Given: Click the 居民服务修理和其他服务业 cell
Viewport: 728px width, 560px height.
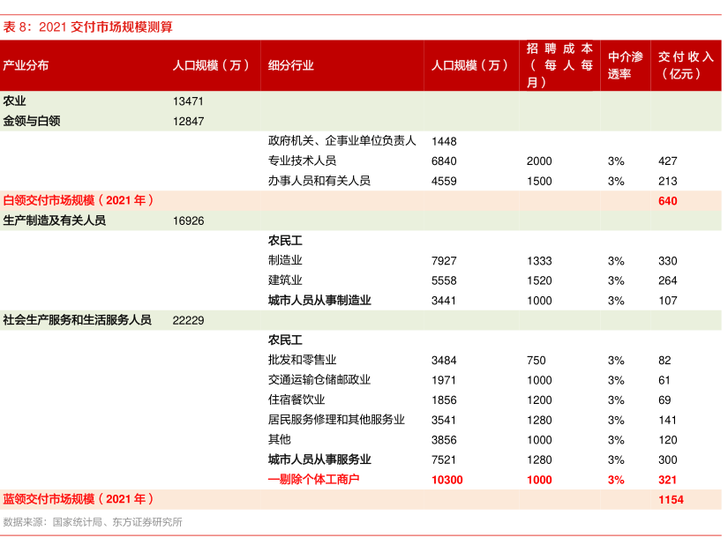Looking at the screenshot, I should point(336,420).
